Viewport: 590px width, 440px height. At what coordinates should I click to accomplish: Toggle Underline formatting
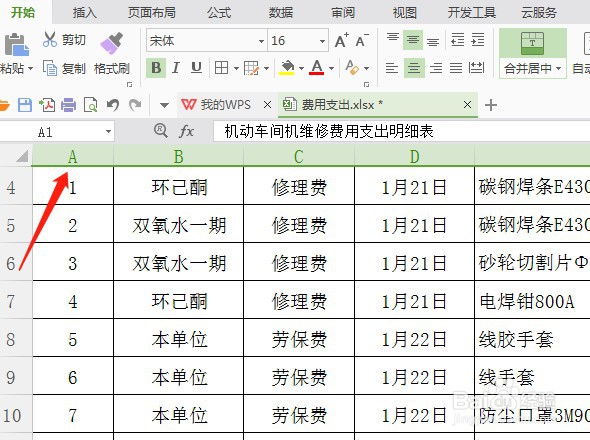(x=196, y=68)
